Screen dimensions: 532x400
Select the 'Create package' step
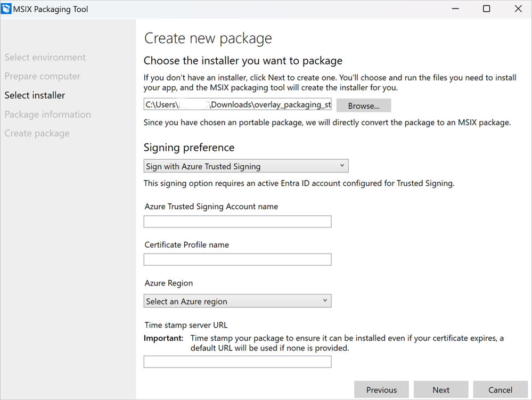point(37,133)
